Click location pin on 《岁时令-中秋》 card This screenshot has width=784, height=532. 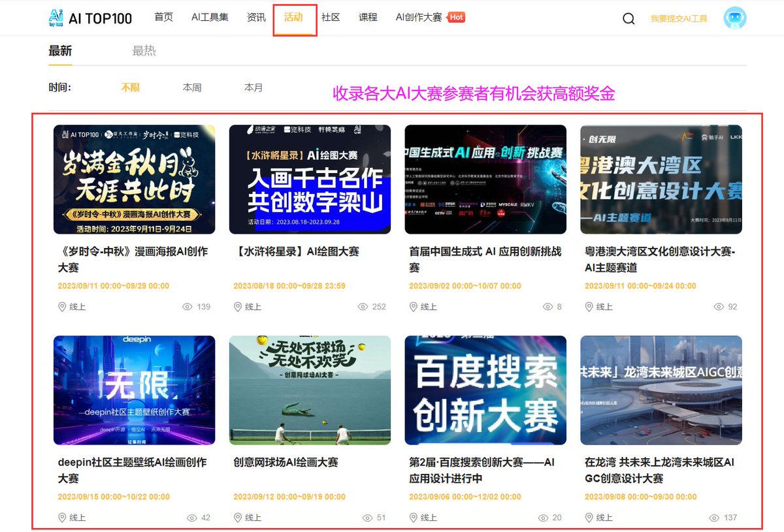(x=63, y=307)
